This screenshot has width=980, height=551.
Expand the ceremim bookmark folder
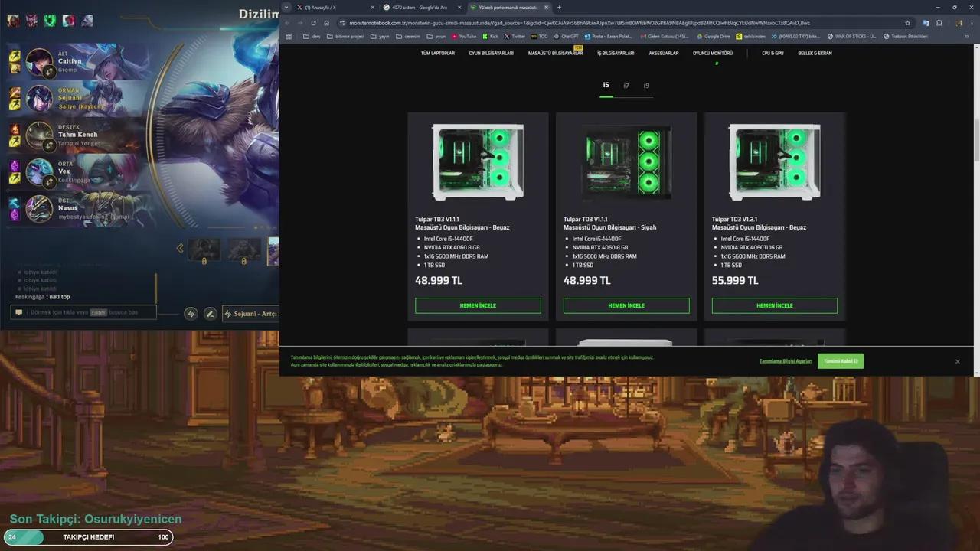point(408,36)
